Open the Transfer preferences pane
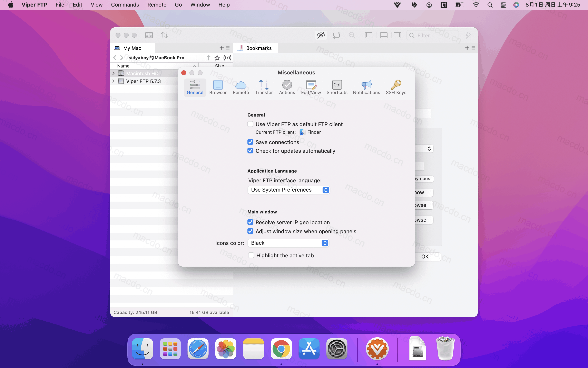 point(264,87)
